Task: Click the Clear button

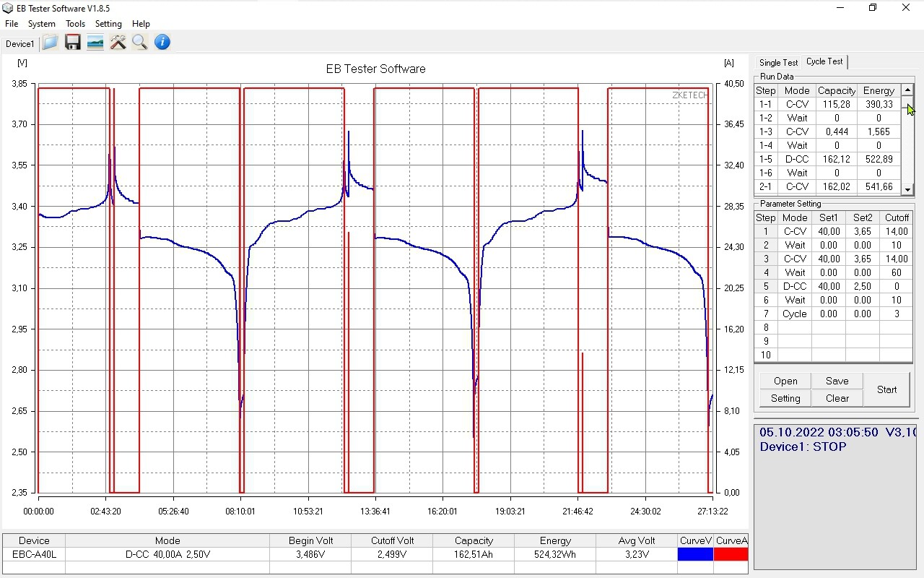Action: [837, 398]
